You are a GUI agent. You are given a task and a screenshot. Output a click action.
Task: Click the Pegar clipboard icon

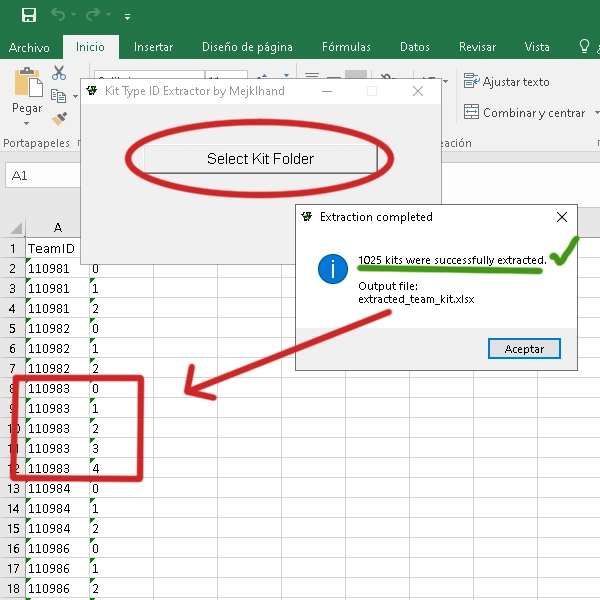click(x=28, y=82)
